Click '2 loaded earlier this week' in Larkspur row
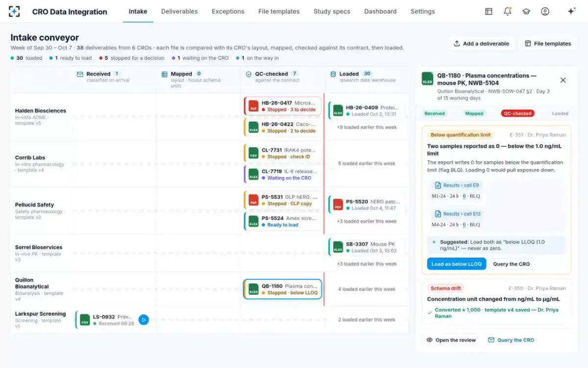Viewport: 588px width, 368px height. tap(367, 319)
